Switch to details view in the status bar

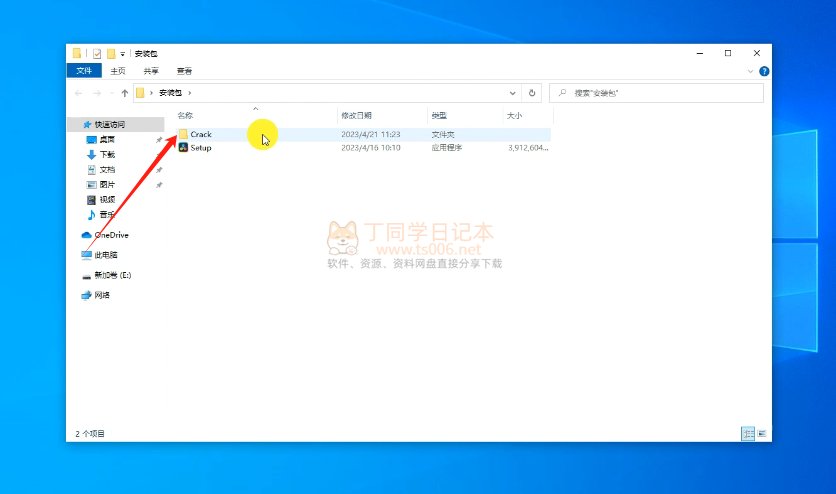click(x=748, y=434)
